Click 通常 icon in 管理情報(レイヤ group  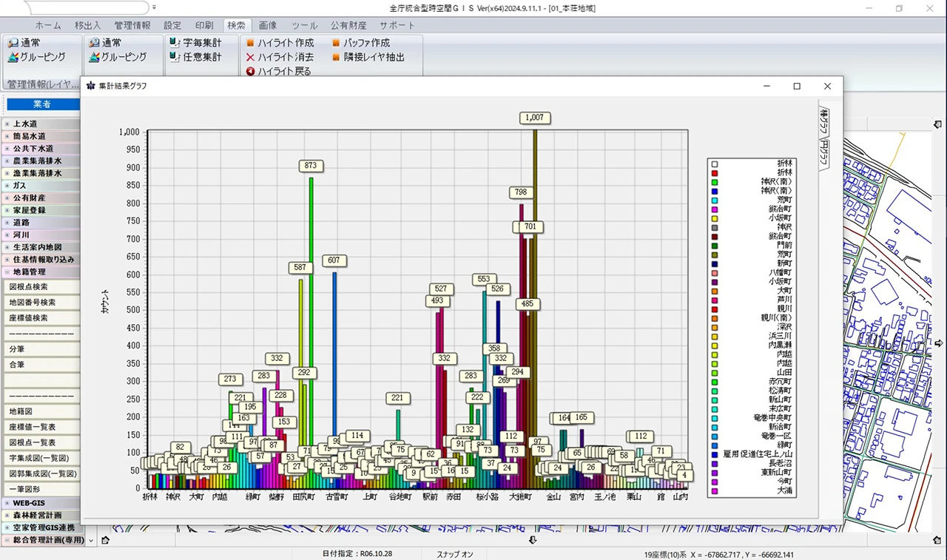[13, 43]
